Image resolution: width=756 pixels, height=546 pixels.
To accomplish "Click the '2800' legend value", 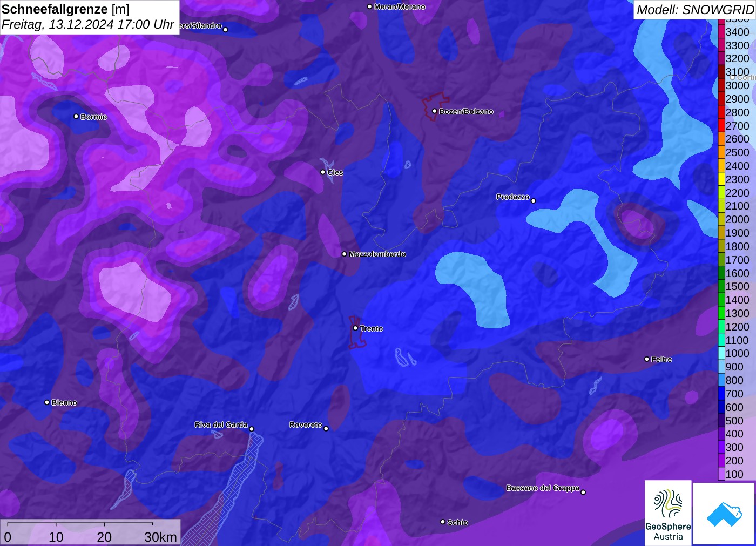I will [737, 112].
